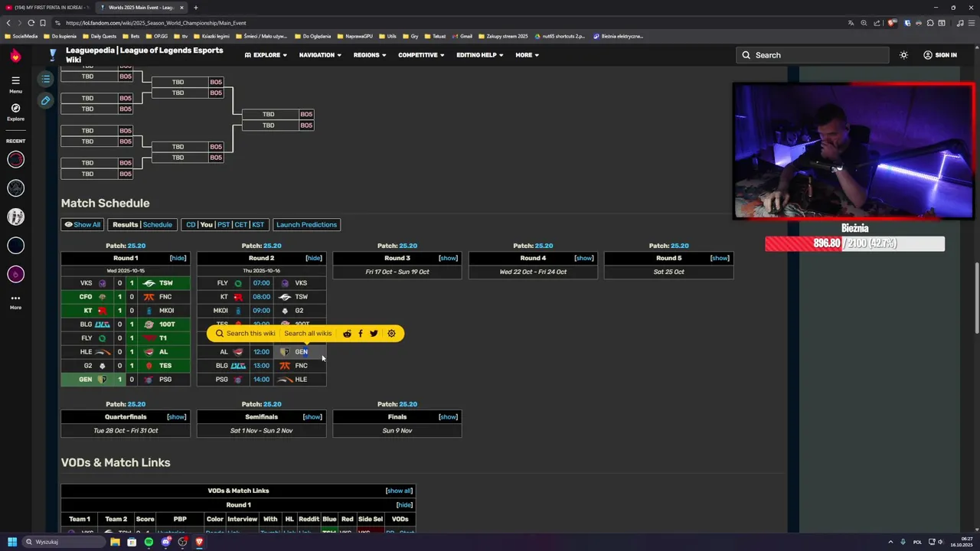Viewport: 980px width, 551px height.
Task: Select the Schedule view toggle
Action: tap(157, 225)
